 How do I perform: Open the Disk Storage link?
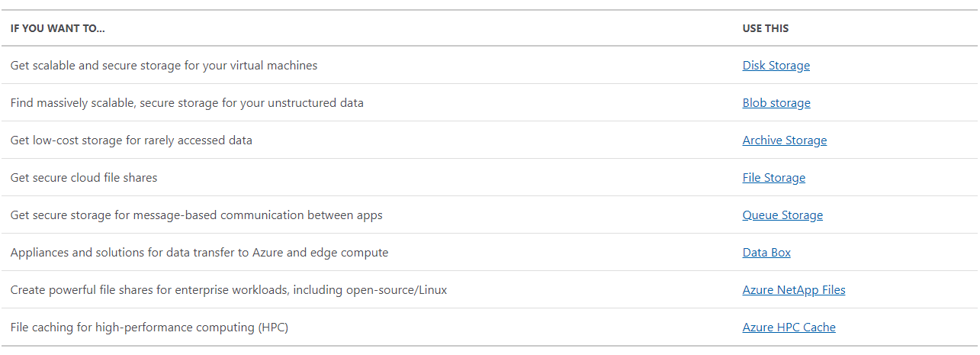coord(776,66)
